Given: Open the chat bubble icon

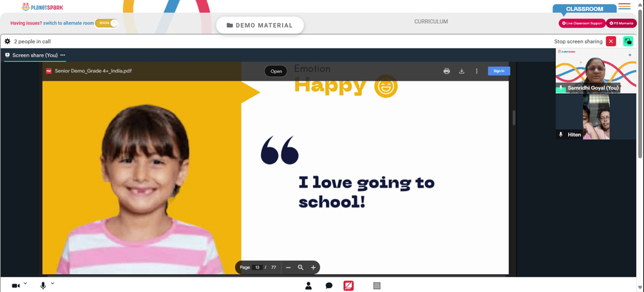Looking at the screenshot, I should (329, 286).
